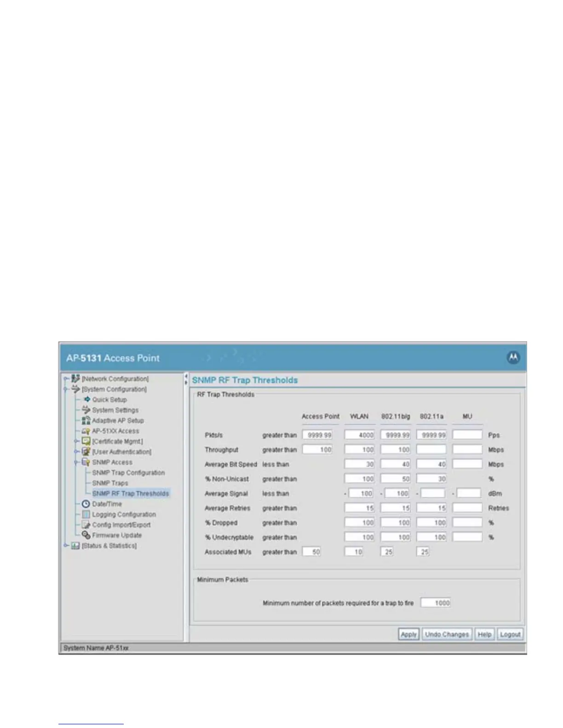The image size is (563, 728).
Task: Click the Average Retries WLAN field
Action: point(360,508)
